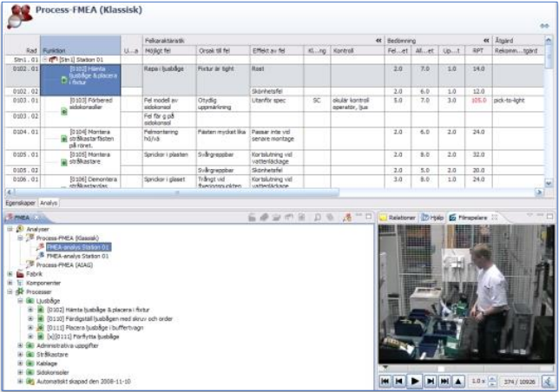Open the Relationer tab
The height and width of the screenshot is (392, 559).
(401, 217)
